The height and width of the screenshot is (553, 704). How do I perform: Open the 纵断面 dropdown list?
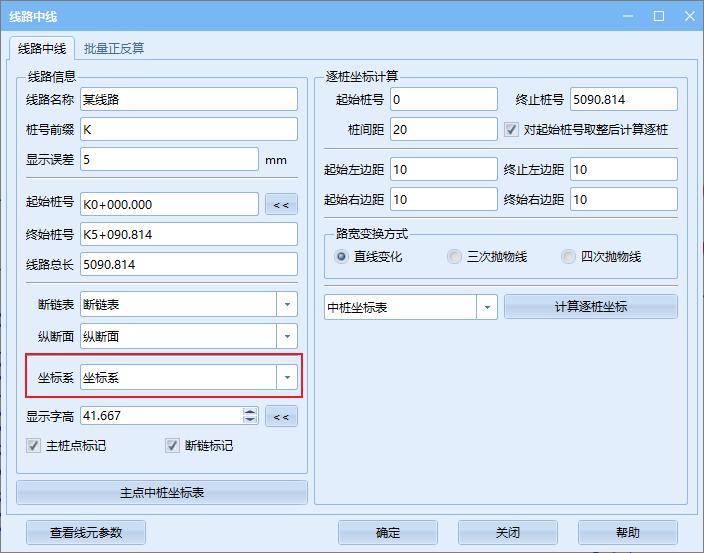287,337
